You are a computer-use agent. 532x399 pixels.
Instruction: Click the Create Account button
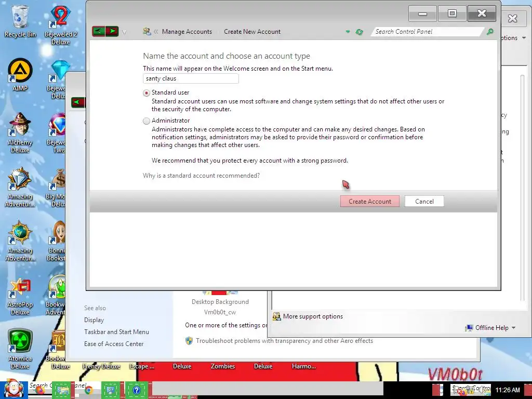point(370,201)
